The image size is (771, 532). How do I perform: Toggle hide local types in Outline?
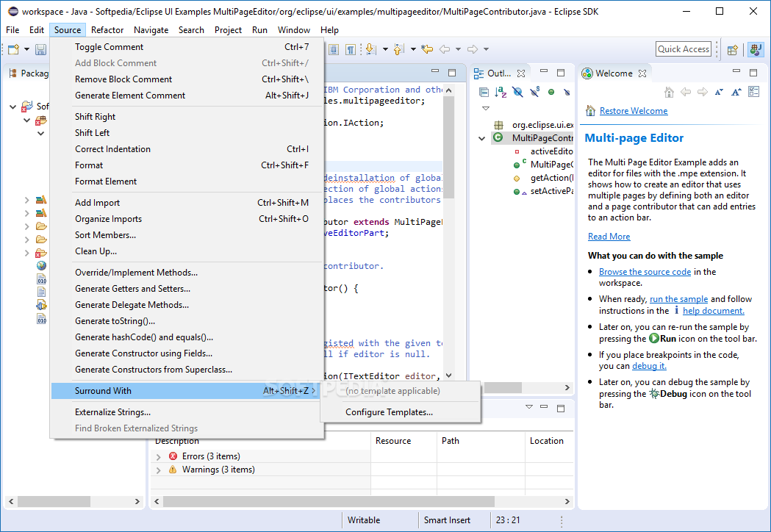point(567,92)
